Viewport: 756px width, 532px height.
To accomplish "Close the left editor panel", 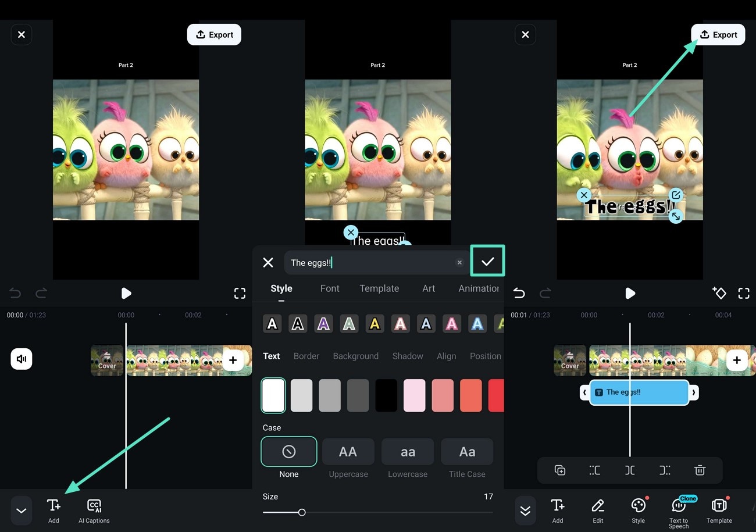I will pyautogui.click(x=22, y=35).
